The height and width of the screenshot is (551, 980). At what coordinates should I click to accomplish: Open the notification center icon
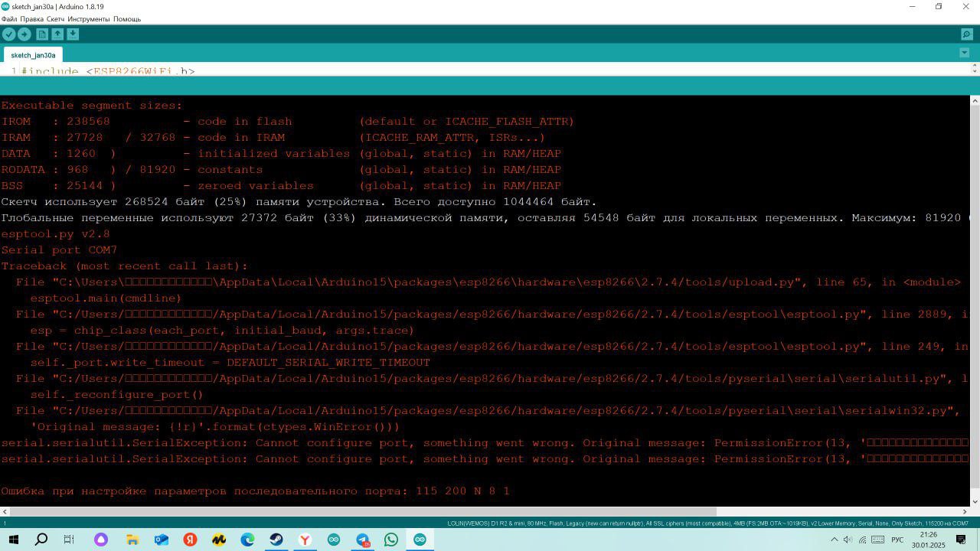pyautogui.click(x=962, y=540)
